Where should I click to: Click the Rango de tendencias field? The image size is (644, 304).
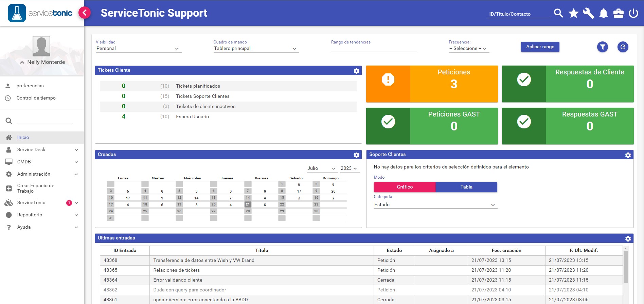374,49
